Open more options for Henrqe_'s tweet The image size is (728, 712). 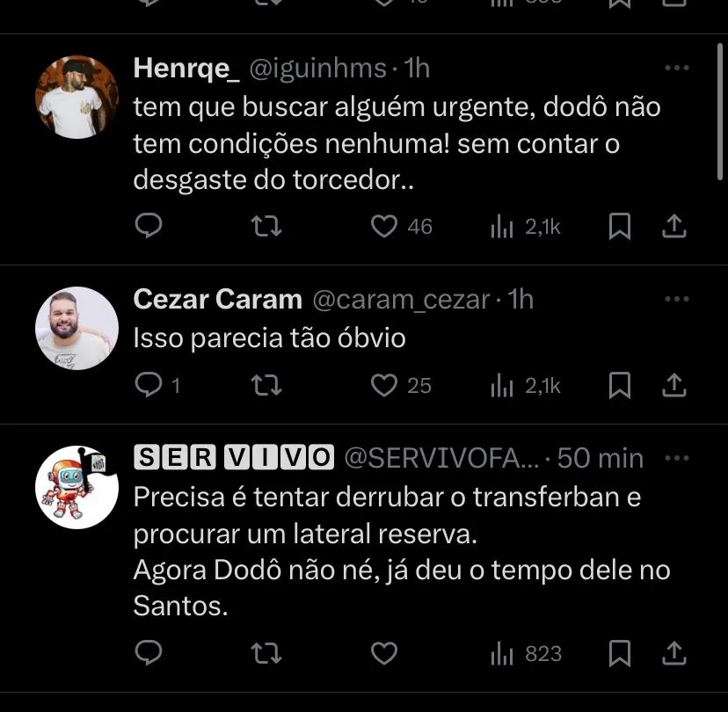click(x=676, y=69)
